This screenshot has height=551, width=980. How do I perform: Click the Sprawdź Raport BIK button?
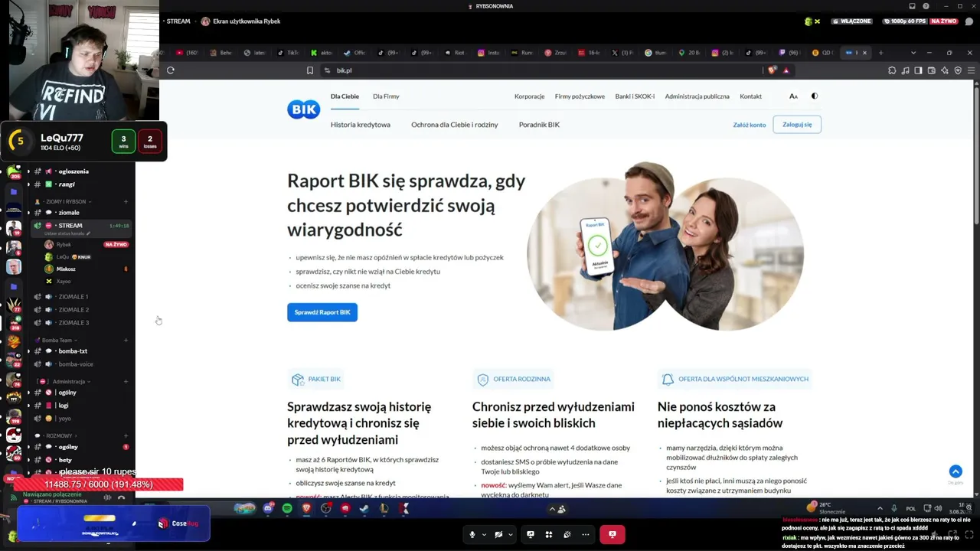click(322, 312)
